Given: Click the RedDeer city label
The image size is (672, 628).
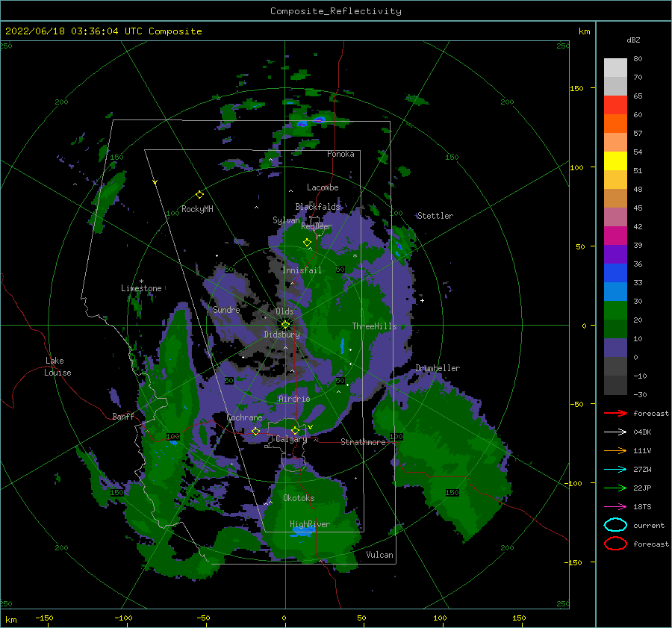Looking at the screenshot, I should 317,226.
